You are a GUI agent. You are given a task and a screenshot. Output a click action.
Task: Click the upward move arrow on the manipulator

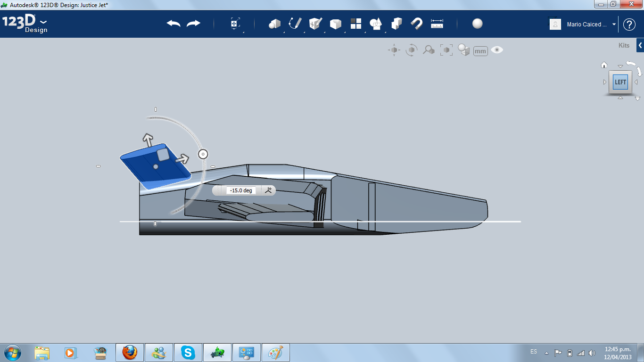tap(148, 140)
